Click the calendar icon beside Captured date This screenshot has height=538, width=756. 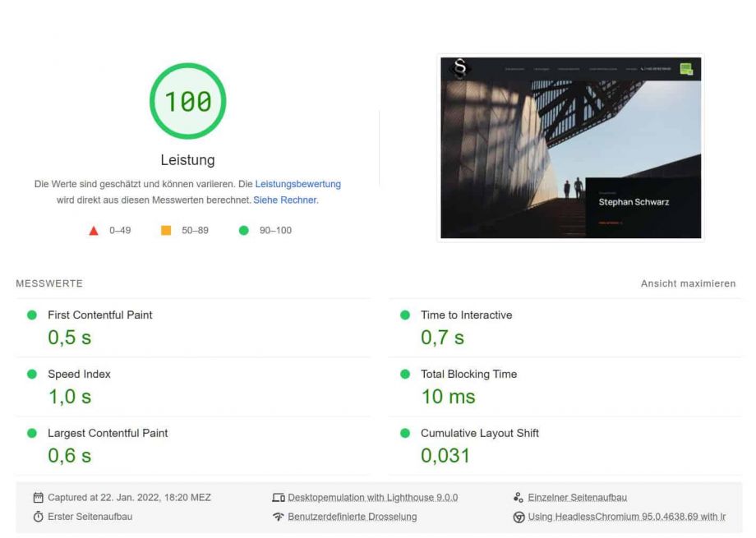(x=38, y=498)
